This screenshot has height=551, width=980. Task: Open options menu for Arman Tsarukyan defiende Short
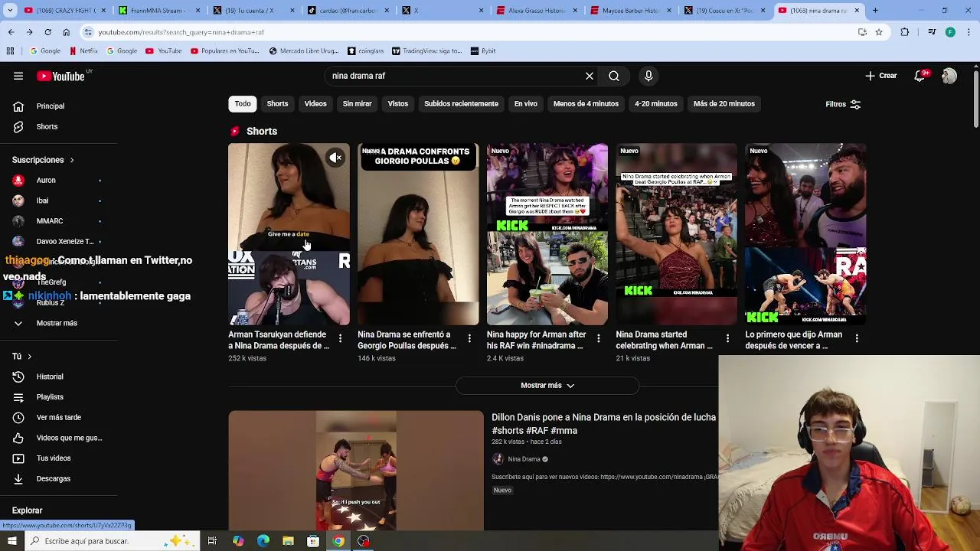[x=340, y=338]
